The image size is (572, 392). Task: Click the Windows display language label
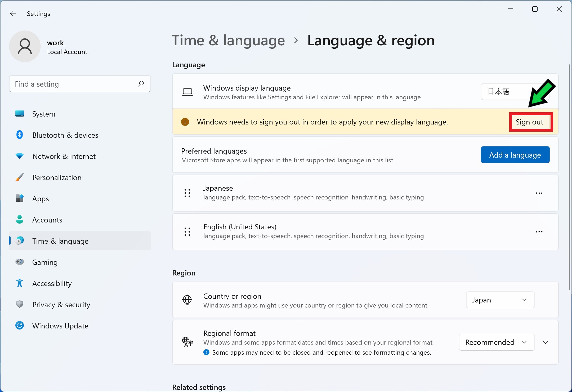coord(247,88)
